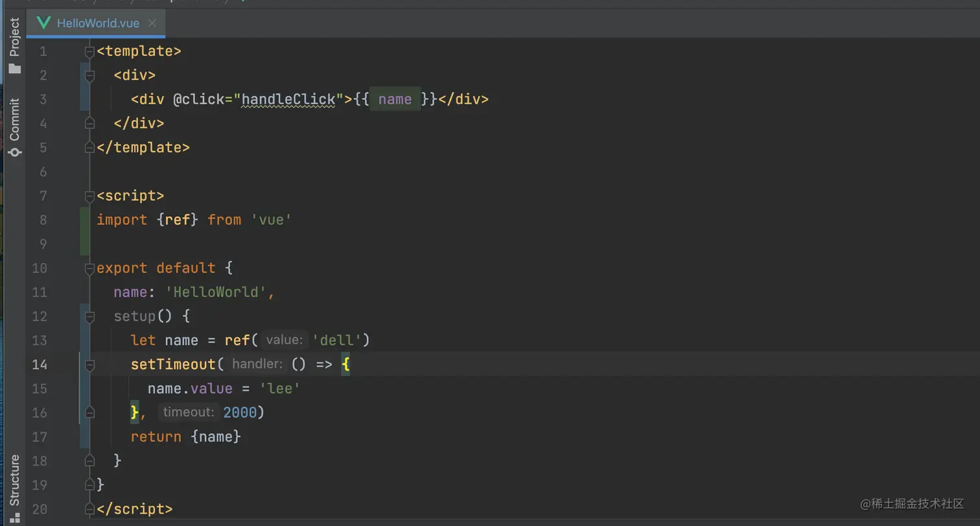The image size is (980, 526).
Task: Click the from keyword on line 8
Action: (224, 220)
